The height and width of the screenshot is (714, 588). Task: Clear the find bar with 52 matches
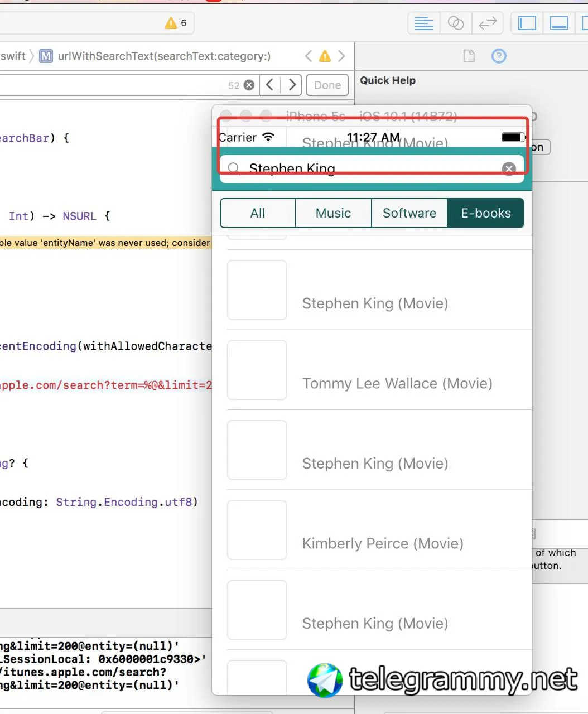[x=249, y=85]
